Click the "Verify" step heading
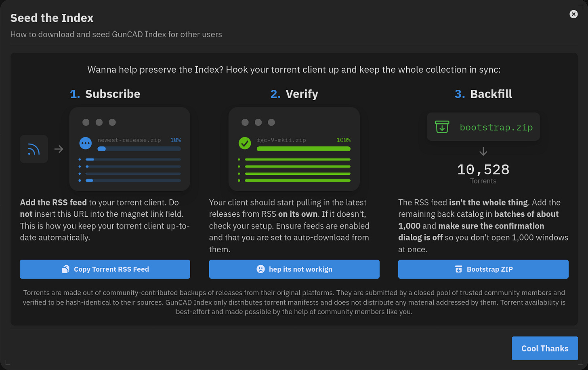 tap(302, 94)
